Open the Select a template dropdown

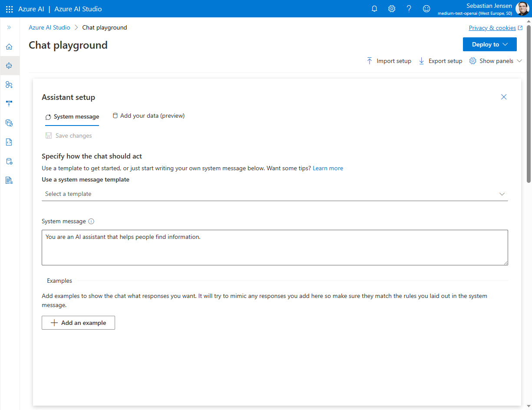click(x=274, y=194)
